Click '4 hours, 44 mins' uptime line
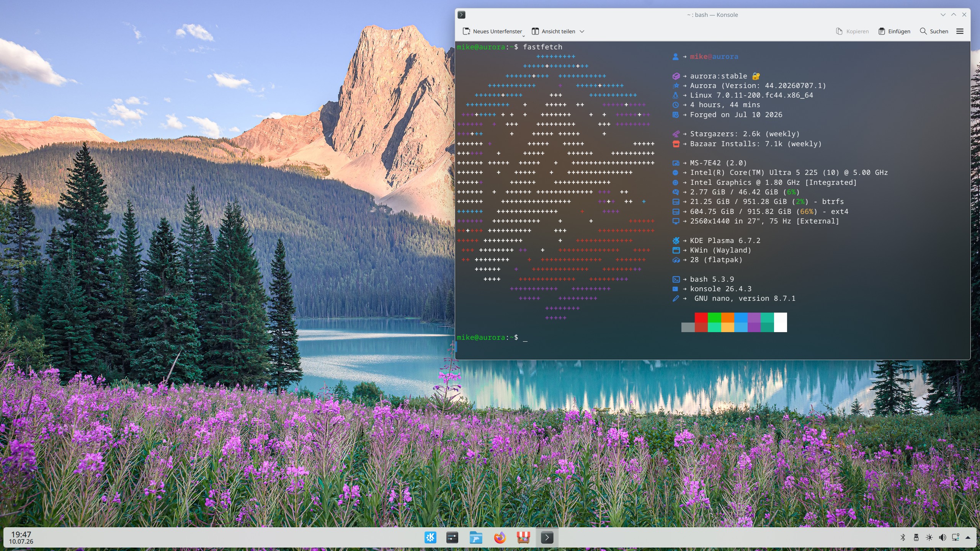Viewport: 980px width, 551px height. (x=725, y=105)
